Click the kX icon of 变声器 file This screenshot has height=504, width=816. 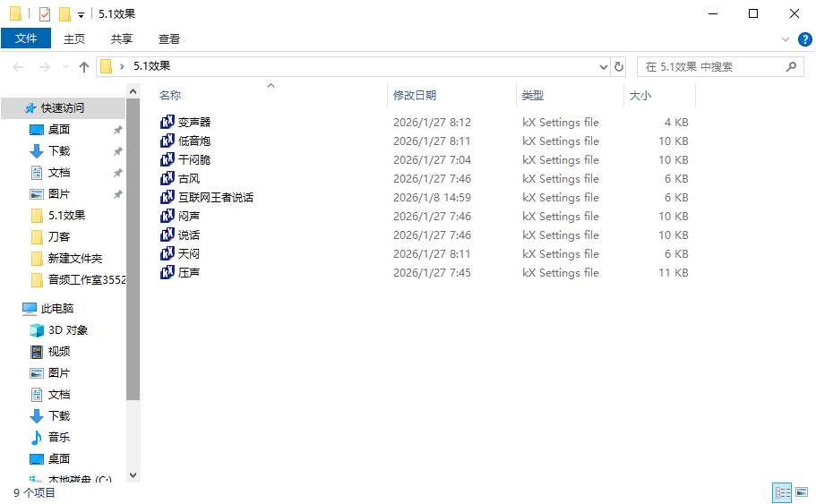click(167, 122)
